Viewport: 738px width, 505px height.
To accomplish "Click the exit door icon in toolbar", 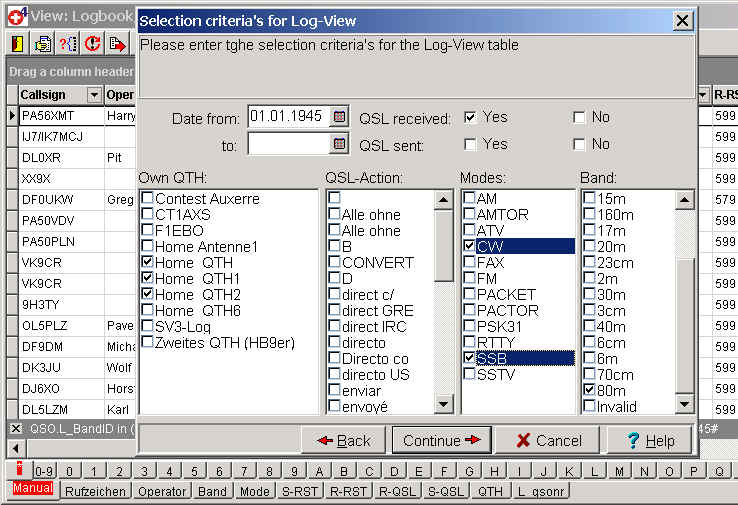I will (18, 43).
